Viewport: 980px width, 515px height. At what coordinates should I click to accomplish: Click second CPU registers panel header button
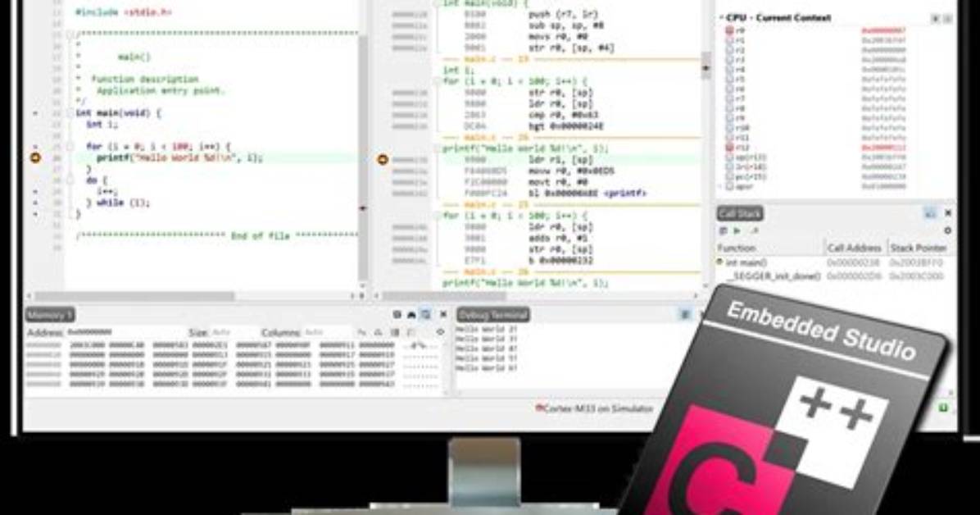[x=947, y=19]
